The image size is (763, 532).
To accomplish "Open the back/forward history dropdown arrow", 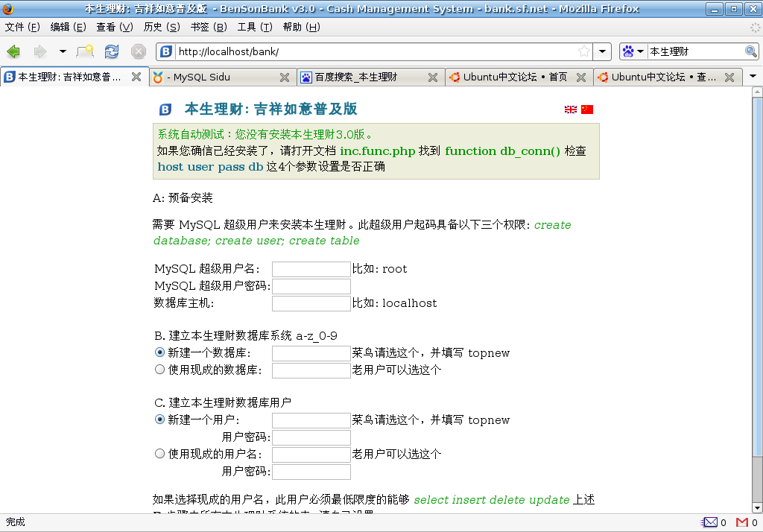I will pyautogui.click(x=63, y=51).
